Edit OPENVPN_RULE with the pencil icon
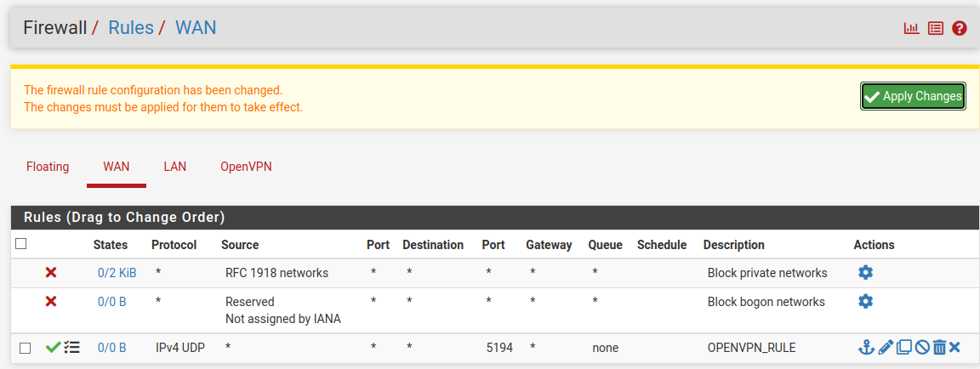This screenshot has height=369, width=980. pos(886,347)
